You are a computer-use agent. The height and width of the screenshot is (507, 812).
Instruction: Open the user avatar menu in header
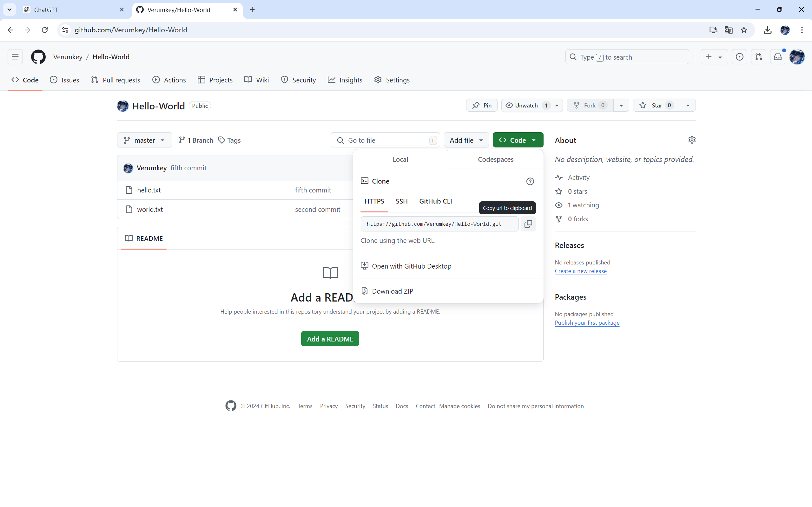tap(797, 57)
